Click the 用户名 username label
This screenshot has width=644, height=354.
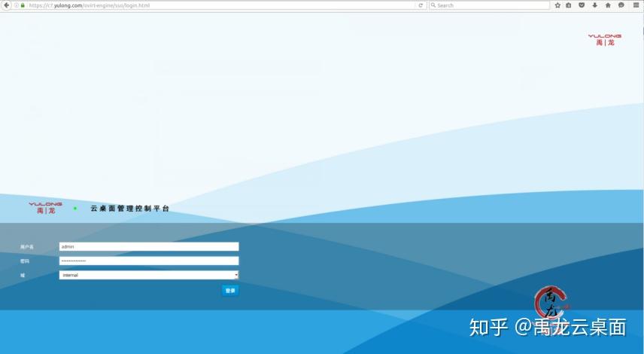[26, 247]
